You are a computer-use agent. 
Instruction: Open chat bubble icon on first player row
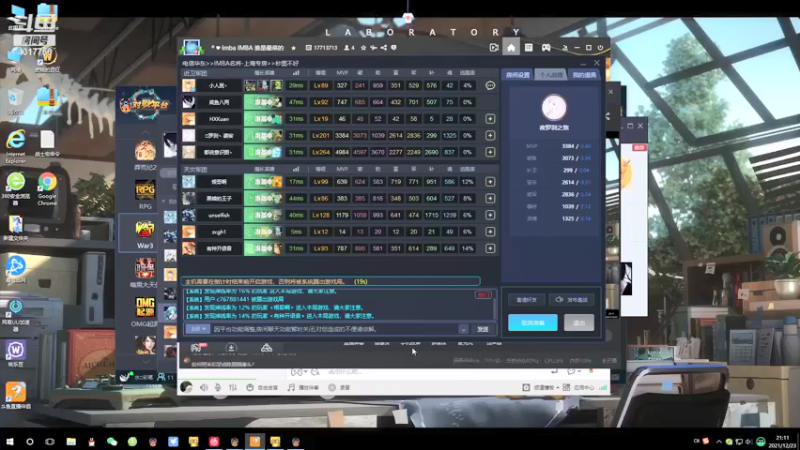click(x=490, y=85)
